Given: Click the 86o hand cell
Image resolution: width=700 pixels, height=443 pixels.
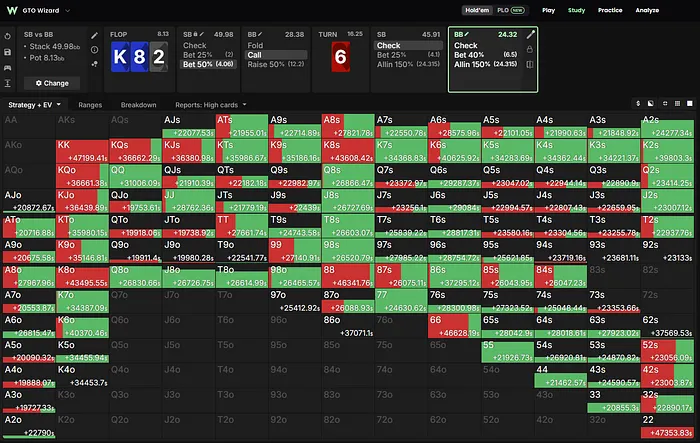Looking at the screenshot, I should 348,326.
